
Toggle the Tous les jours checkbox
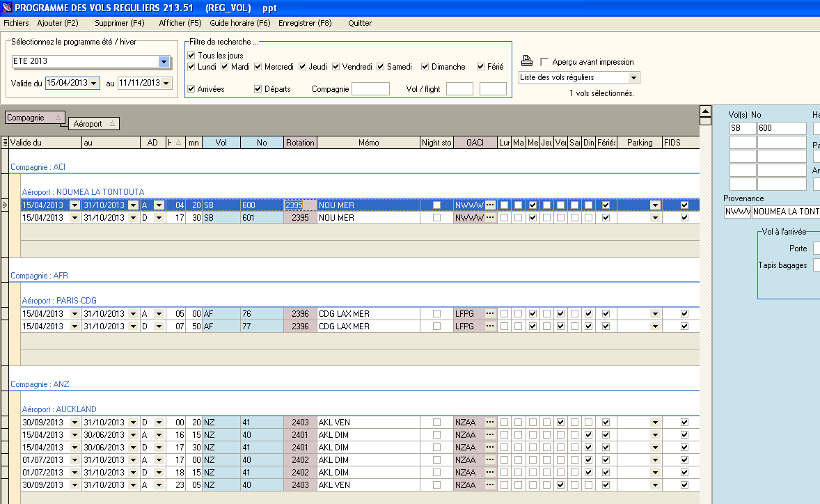[191, 56]
